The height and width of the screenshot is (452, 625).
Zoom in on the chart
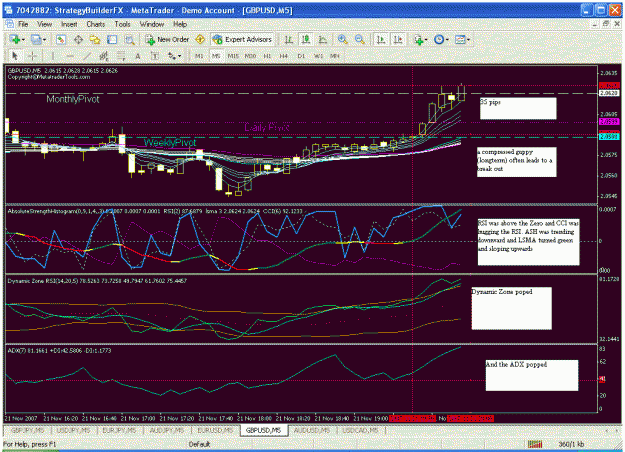pyautogui.click(x=342, y=39)
